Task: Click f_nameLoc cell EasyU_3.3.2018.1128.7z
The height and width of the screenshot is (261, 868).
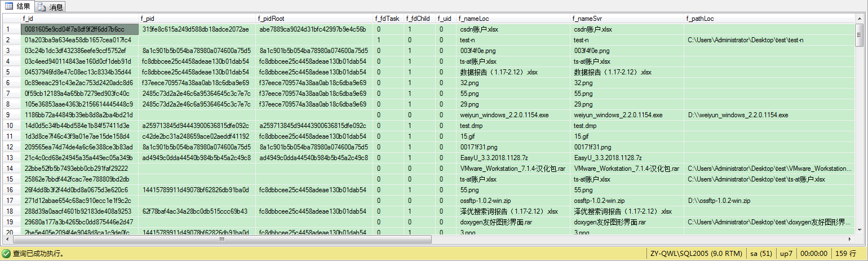Action: tap(513, 157)
